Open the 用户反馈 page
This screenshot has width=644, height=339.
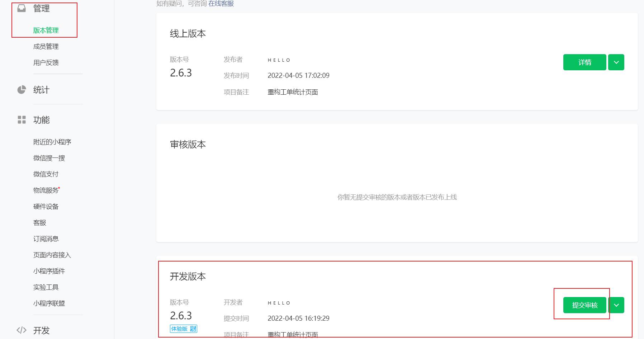point(46,62)
